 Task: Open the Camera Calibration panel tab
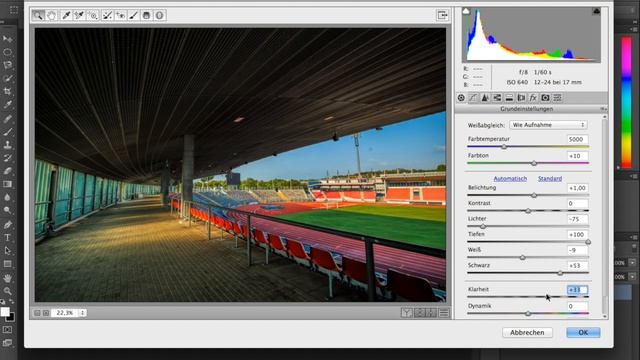(x=545, y=98)
